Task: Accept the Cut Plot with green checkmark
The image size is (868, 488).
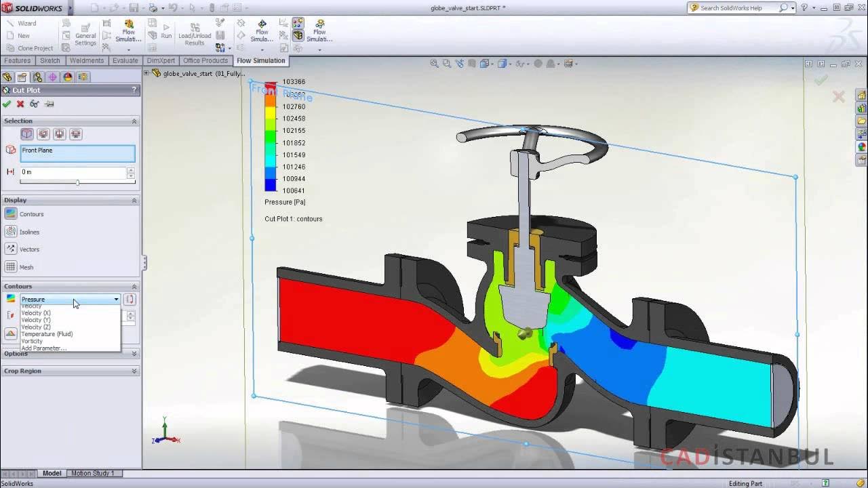Action: click(7, 104)
